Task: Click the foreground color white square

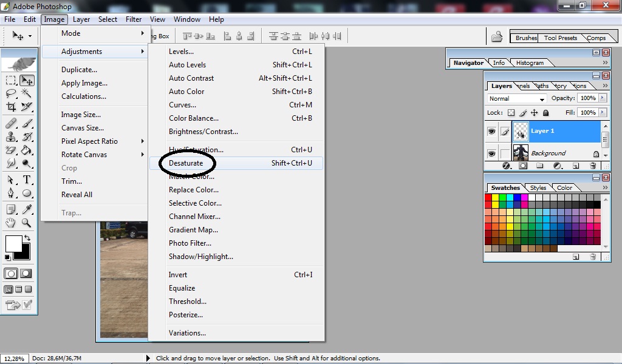Action: point(13,243)
